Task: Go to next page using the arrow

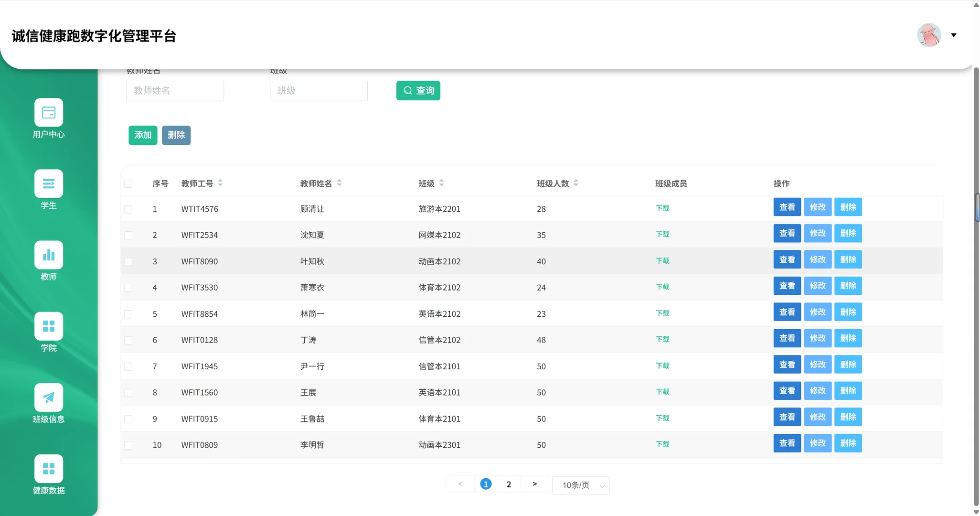Action: [534, 484]
